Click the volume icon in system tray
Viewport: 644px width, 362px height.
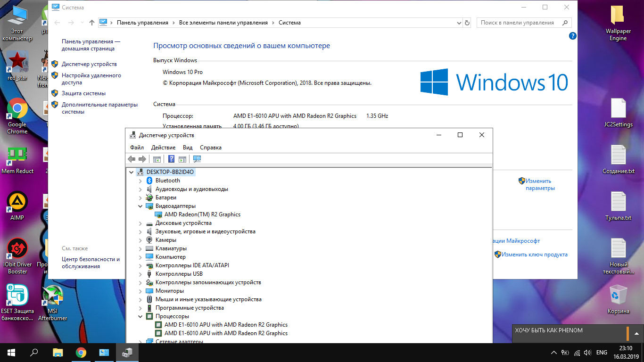coord(587,353)
